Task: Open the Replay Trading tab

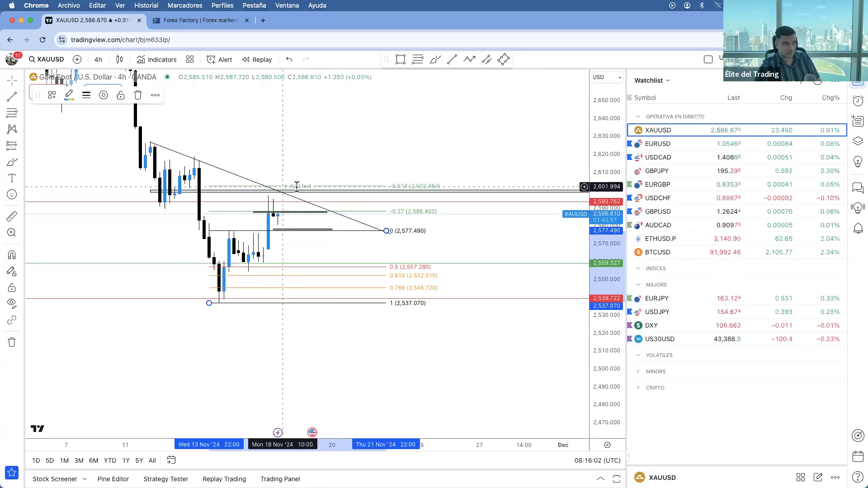Action: (224, 479)
